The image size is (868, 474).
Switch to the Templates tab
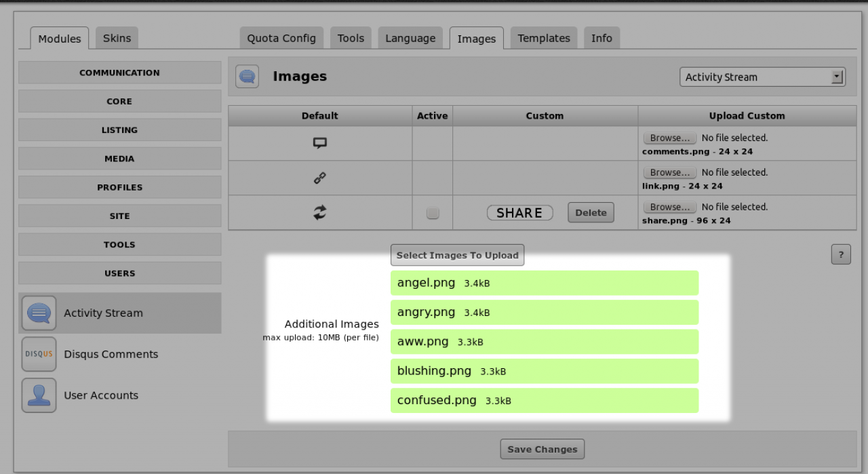click(x=544, y=39)
